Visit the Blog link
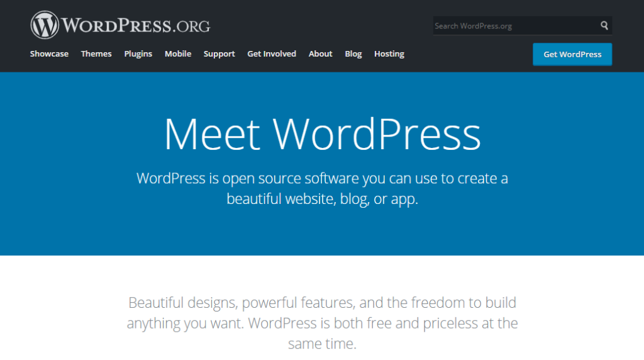Viewport: 644px width, 360px height. (x=353, y=54)
